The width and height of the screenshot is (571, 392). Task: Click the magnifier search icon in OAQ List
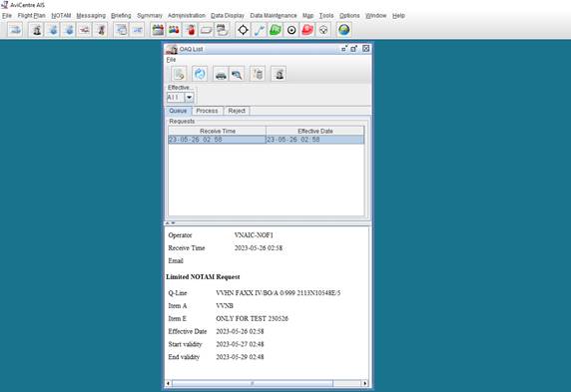click(237, 74)
